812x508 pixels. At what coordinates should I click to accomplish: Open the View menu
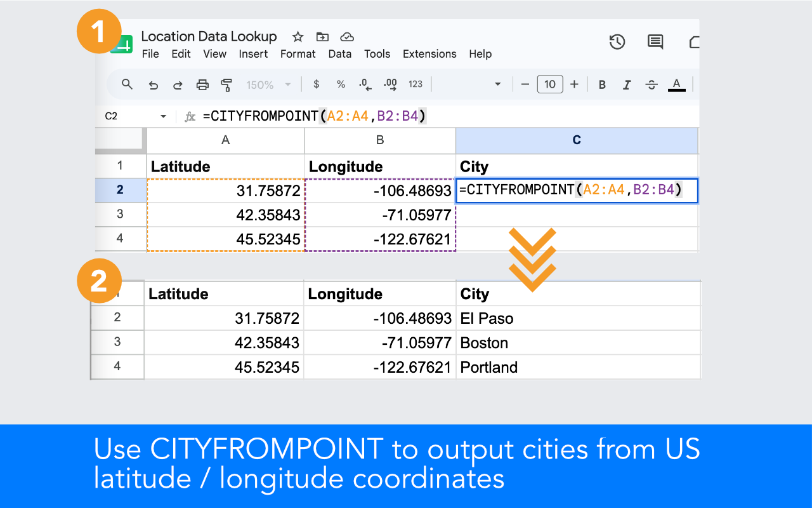[215, 54]
